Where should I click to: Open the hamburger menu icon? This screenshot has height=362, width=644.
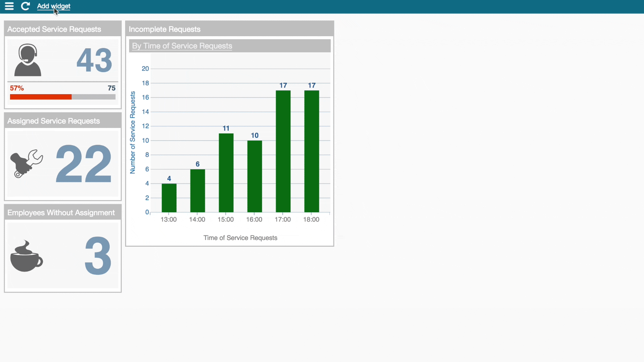point(9,6)
